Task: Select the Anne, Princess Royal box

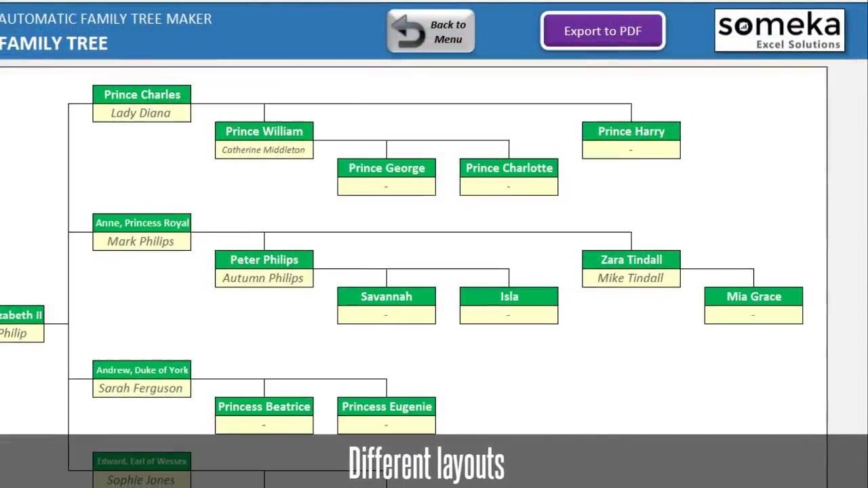Action: [x=141, y=222]
